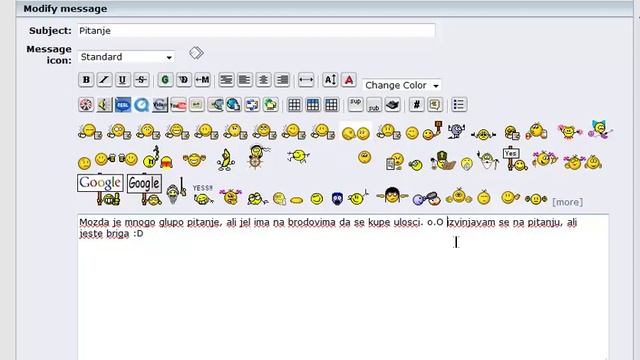Click the green G glow button

[x=165, y=80]
